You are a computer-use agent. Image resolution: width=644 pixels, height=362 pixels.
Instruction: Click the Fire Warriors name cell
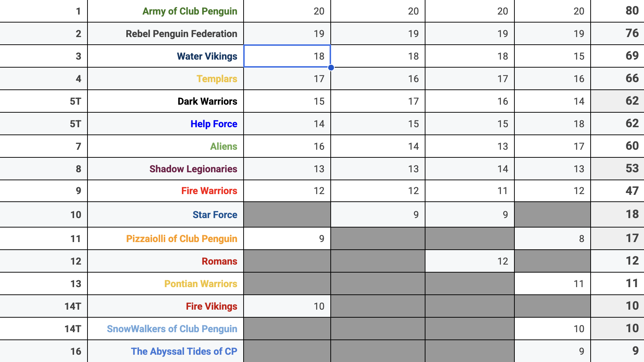click(166, 191)
